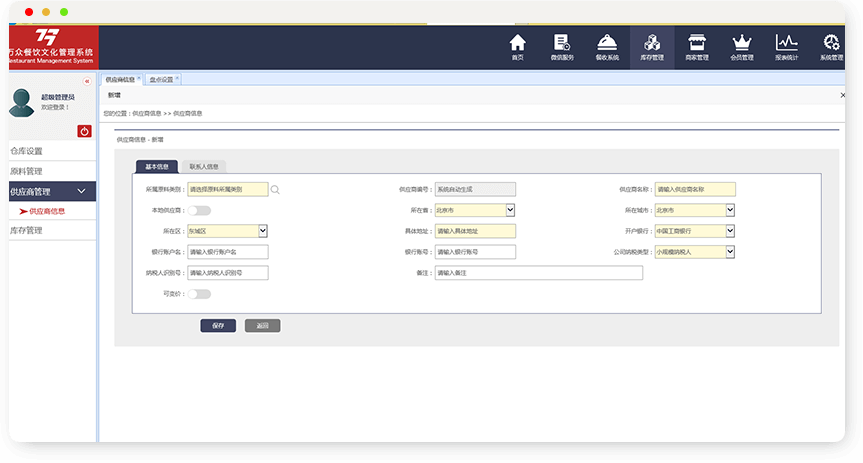
Task: Click the 保存 save button
Action: point(218,325)
